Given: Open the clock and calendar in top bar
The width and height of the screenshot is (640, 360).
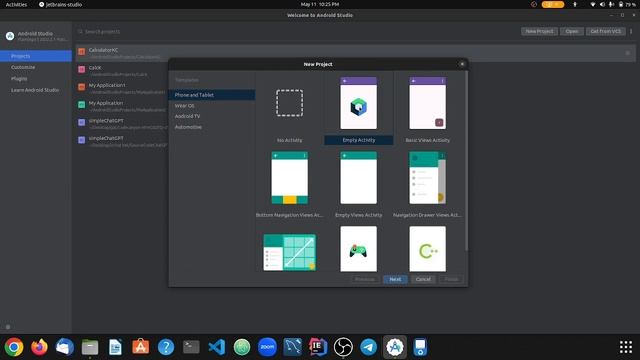Looking at the screenshot, I should tap(320, 4).
